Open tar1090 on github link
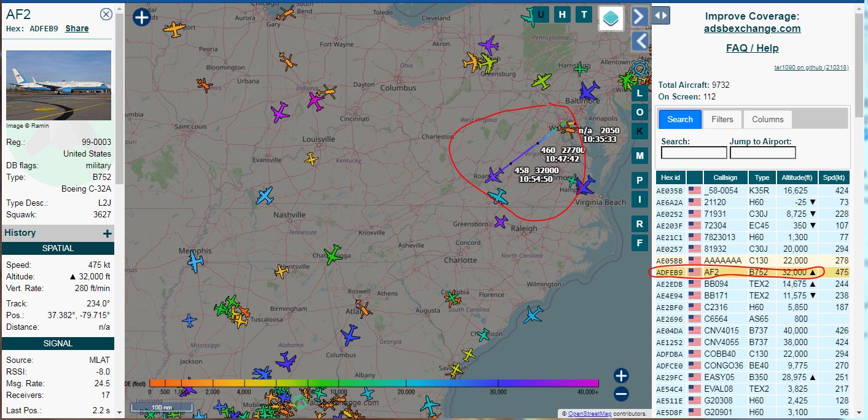 [x=811, y=68]
